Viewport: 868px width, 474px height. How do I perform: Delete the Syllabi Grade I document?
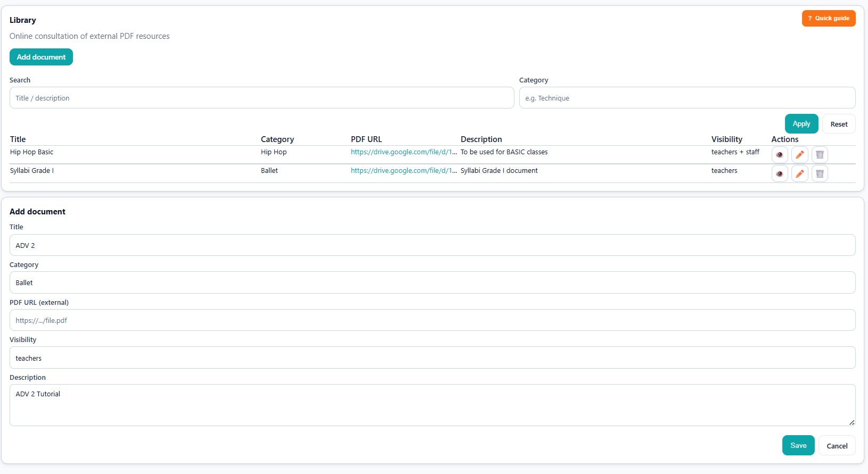[x=820, y=173]
